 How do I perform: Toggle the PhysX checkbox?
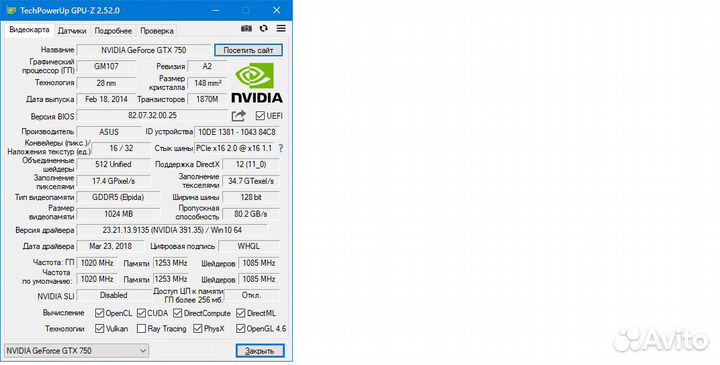coord(197,329)
